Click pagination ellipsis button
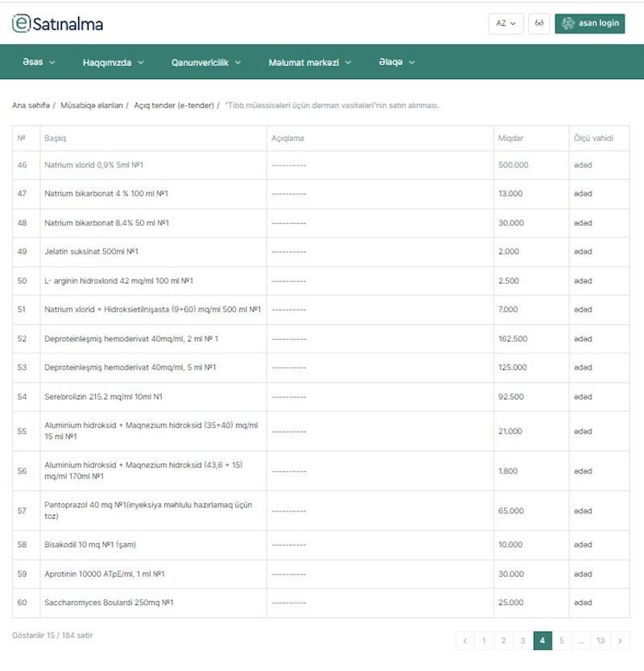644x671 pixels. click(581, 641)
